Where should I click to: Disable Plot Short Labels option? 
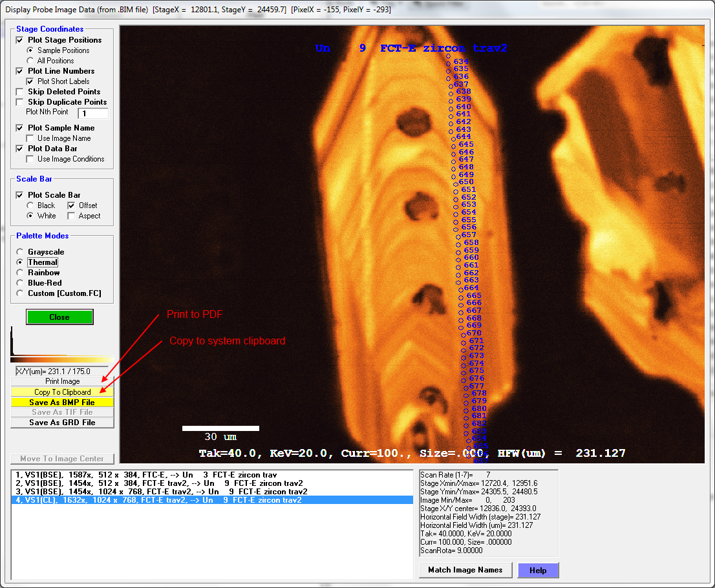tap(30, 81)
